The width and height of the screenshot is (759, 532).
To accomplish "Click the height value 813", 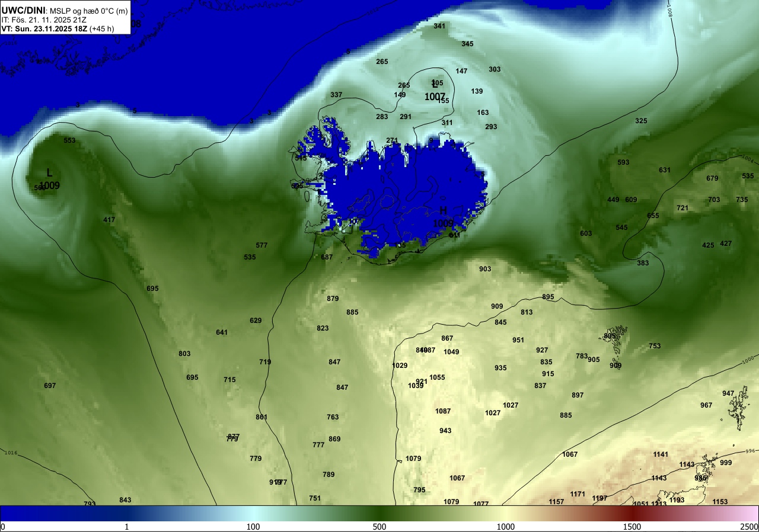I will [x=527, y=312].
